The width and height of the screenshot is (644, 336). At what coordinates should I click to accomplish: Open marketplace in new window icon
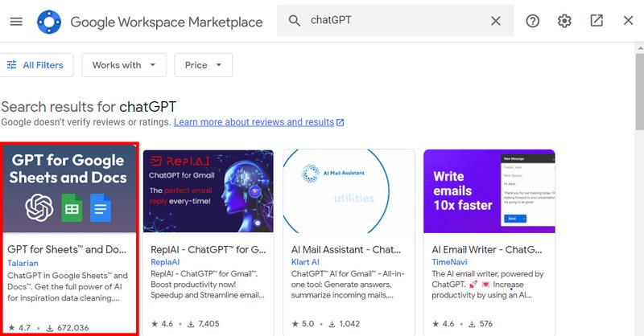pyautogui.click(x=597, y=21)
